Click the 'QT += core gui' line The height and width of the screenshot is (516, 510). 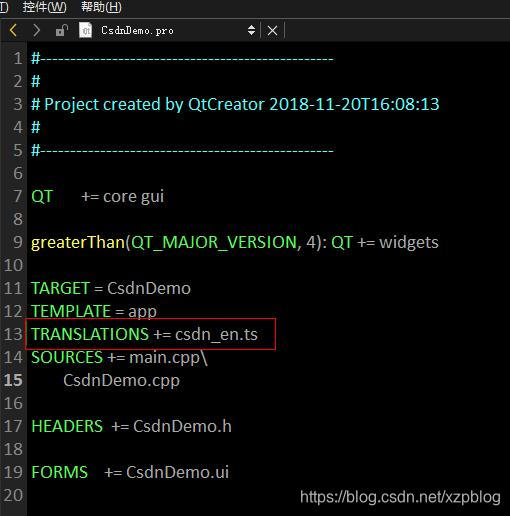(x=97, y=196)
